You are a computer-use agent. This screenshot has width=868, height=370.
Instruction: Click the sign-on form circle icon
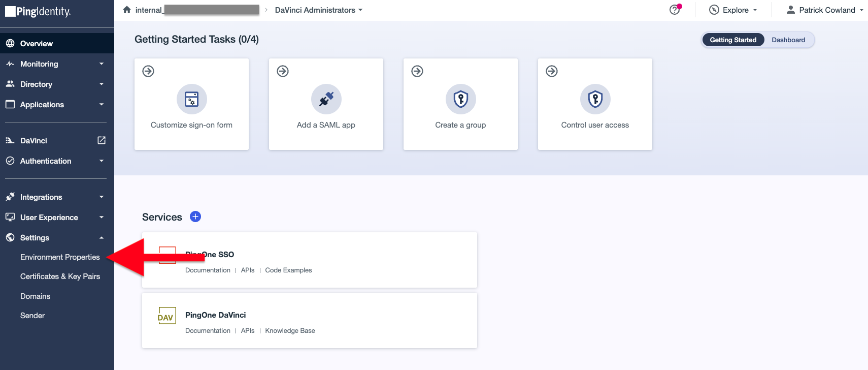[192, 99]
